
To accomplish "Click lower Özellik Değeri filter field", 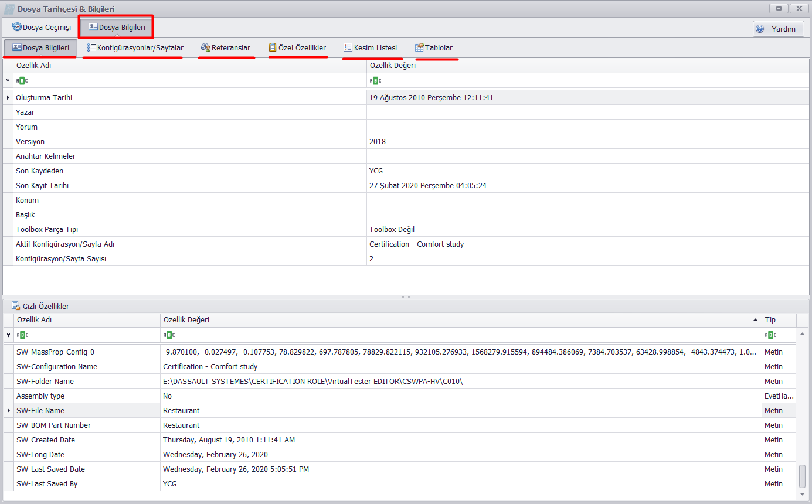I will [461, 335].
